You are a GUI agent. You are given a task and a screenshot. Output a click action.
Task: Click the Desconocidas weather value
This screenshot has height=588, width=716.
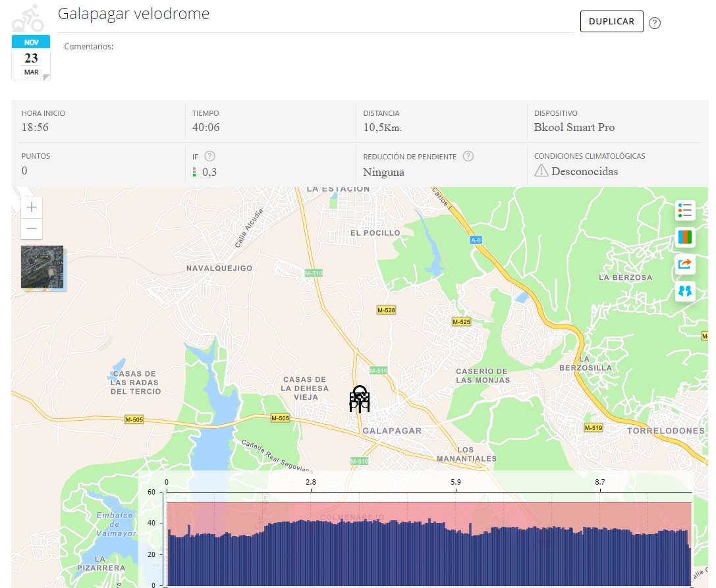584,172
